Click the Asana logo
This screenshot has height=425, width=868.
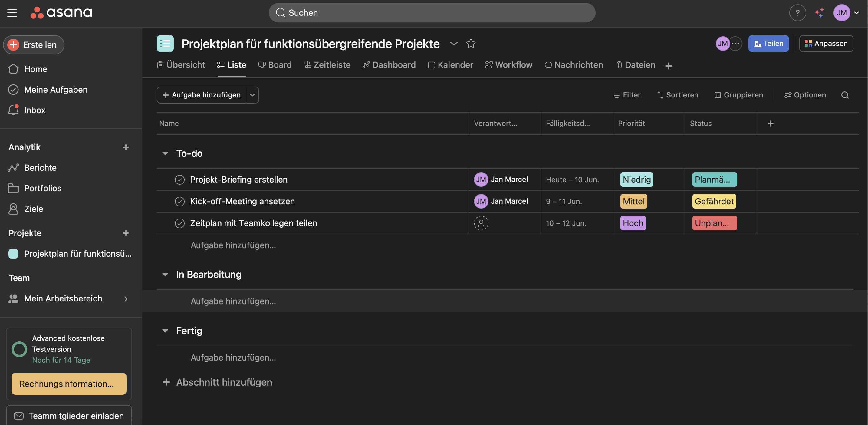61,13
